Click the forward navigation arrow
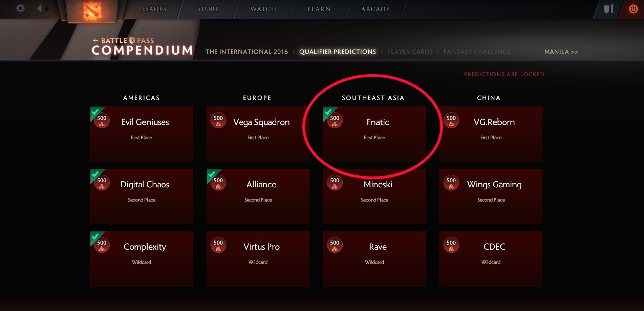 (x=47, y=8)
